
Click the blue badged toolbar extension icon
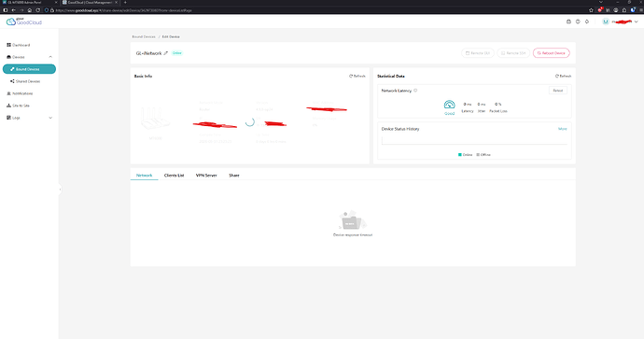click(633, 9)
